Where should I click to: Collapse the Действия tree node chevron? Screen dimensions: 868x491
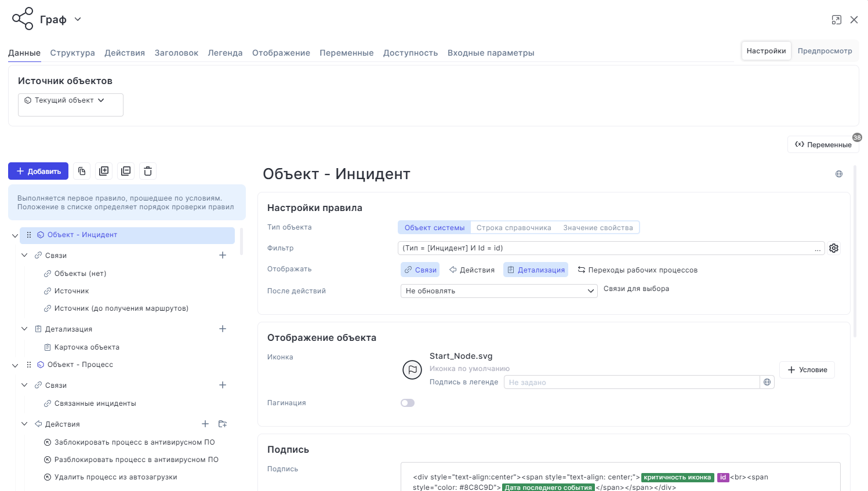point(24,424)
